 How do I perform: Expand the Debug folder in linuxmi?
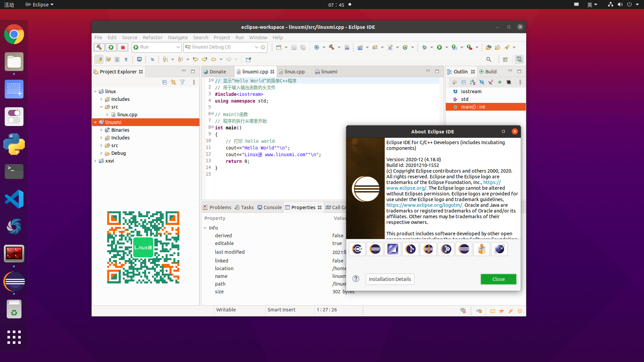pyautogui.click(x=101, y=153)
